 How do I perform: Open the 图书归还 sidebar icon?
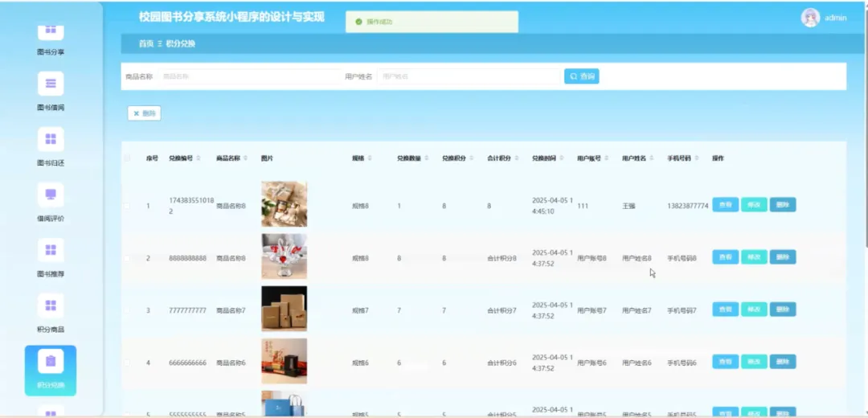[51, 139]
